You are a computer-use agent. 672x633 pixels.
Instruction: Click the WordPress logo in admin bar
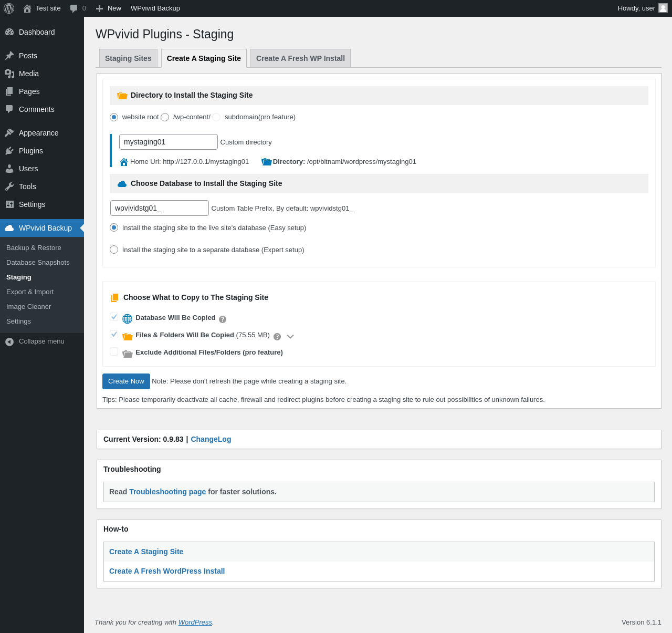point(9,8)
